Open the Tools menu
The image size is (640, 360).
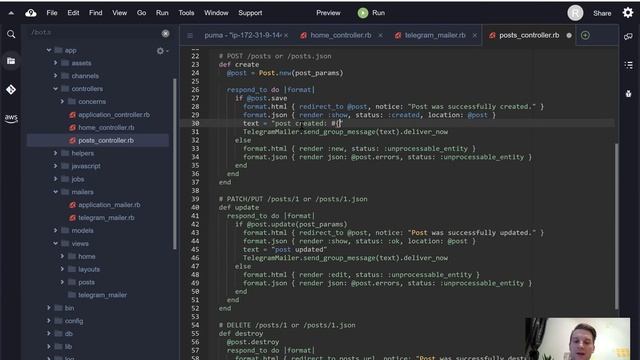186,13
